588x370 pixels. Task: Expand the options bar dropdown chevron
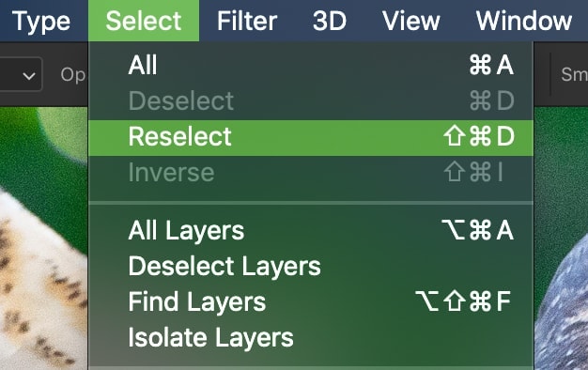click(x=29, y=76)
